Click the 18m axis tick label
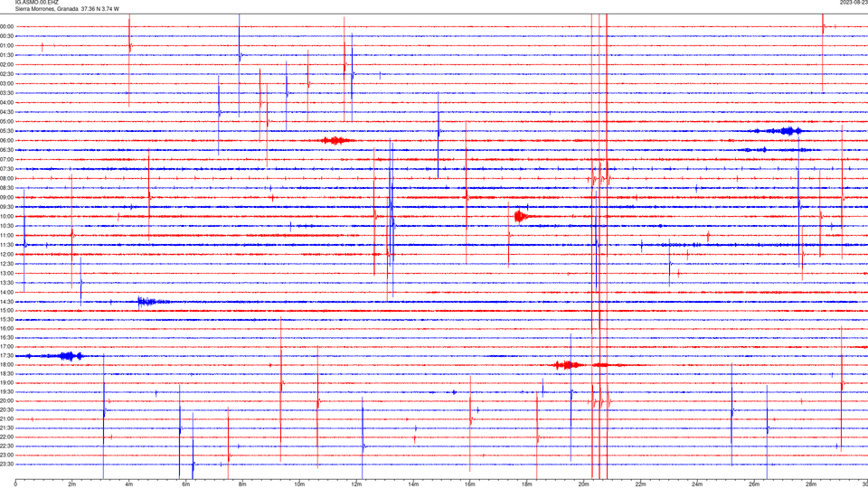Screen dimensions: 868x488 coord(527,484)
